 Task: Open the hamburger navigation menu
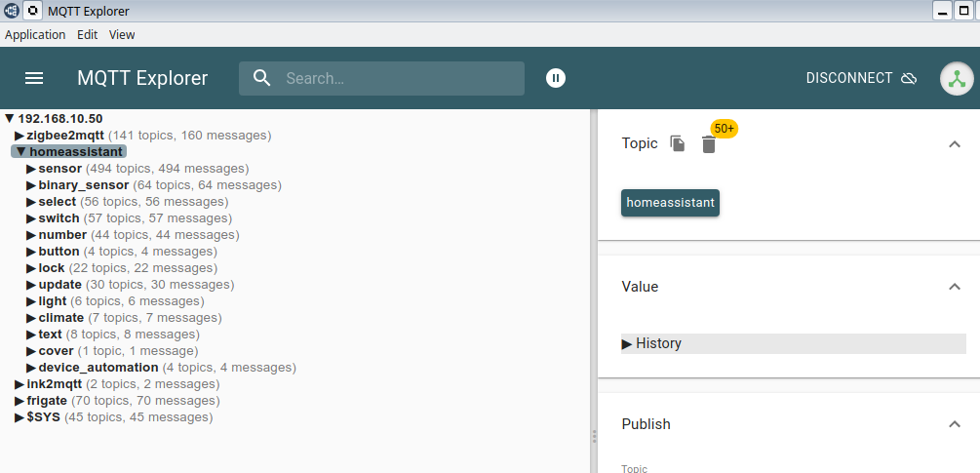click(34, 79)
